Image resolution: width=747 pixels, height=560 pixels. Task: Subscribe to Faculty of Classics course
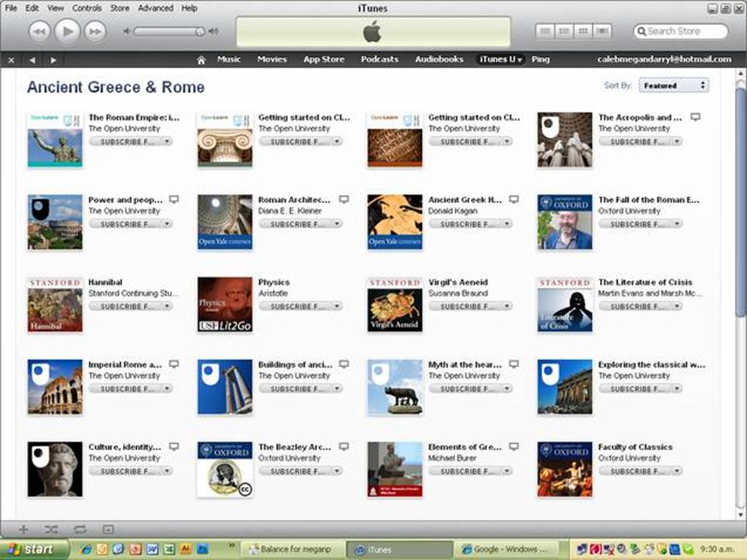pos(636,471)
